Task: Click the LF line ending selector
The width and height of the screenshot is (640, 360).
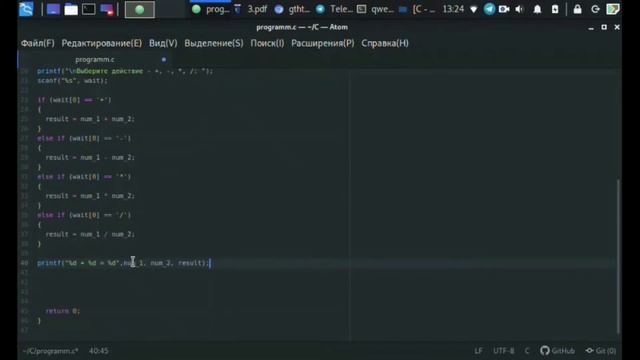Action: point(478,351)
